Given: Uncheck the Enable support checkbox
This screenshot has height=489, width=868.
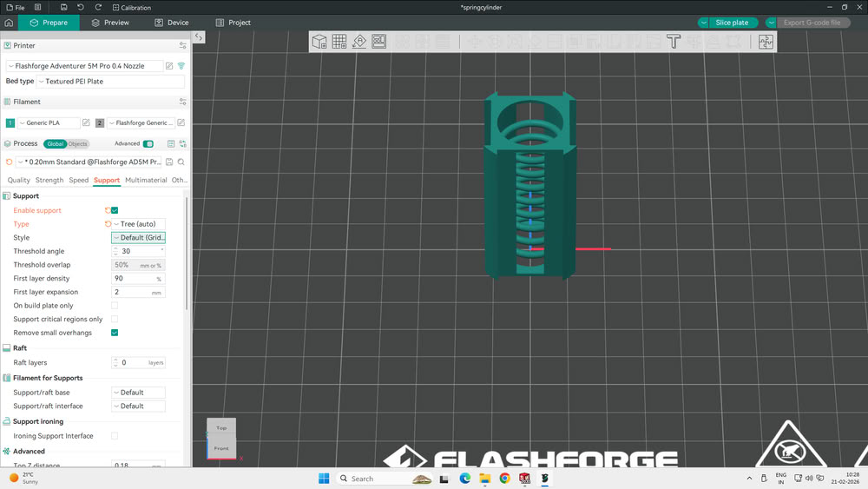Looking at the screenshot, I should (x=115, y=210).
